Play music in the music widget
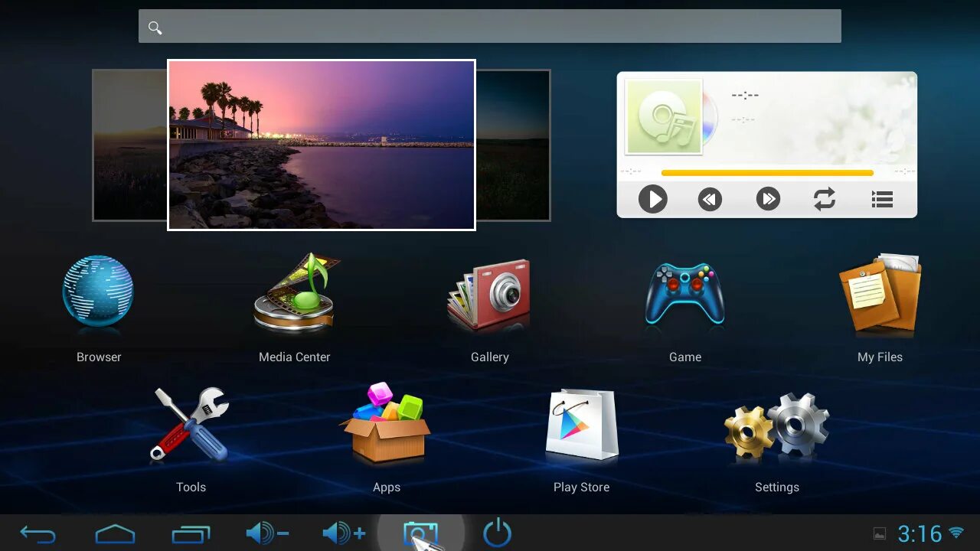The height and width of the screenshot is (551, 980). [653, 200]
